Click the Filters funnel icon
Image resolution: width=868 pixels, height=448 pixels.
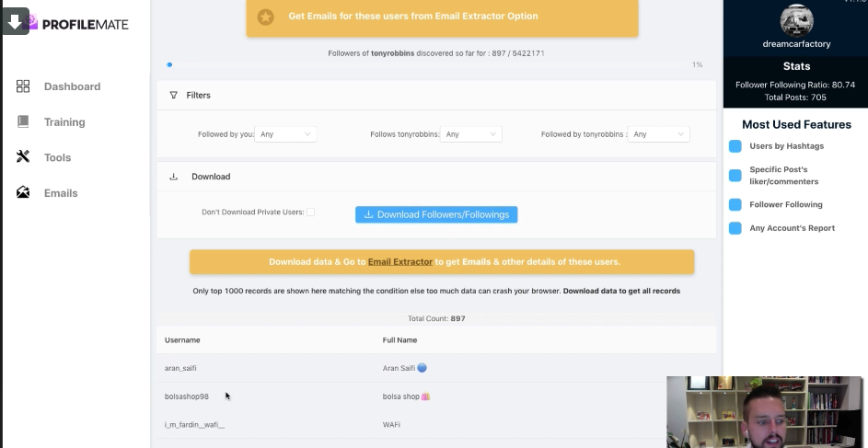173,95
